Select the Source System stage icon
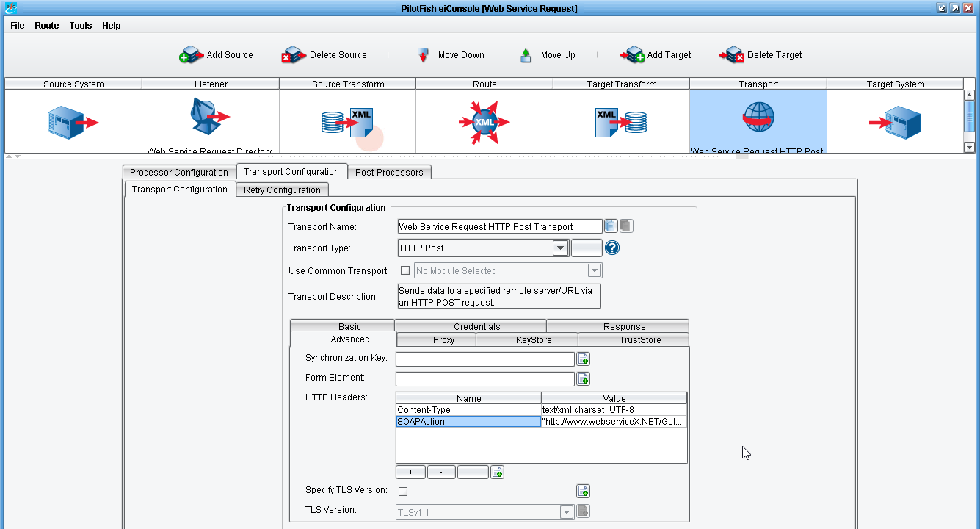This screenshot has width=980, height=529. 73,121
